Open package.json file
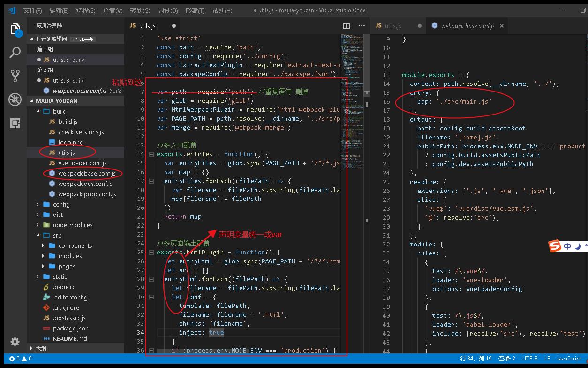This screenshot has height=368, width=588. click(x=75, y=328)
